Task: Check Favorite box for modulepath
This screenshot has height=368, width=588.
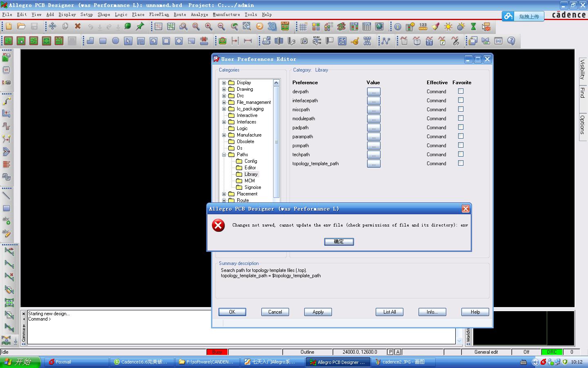Action: tap(461, 118)
